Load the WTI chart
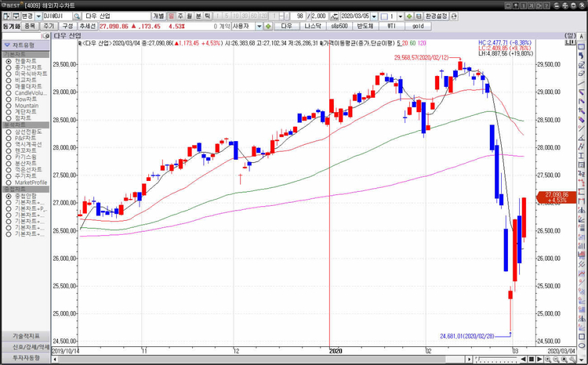588x365 pixels. 391,26
